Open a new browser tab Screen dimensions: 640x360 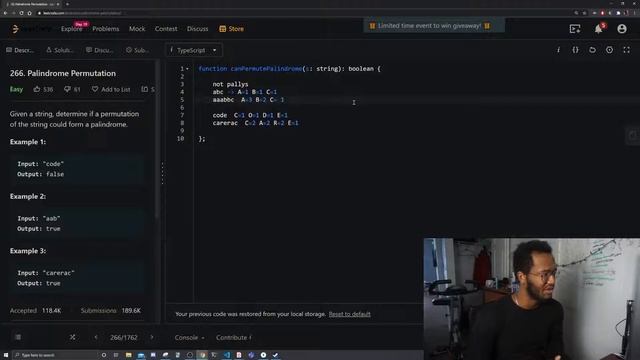click(67, 4)
